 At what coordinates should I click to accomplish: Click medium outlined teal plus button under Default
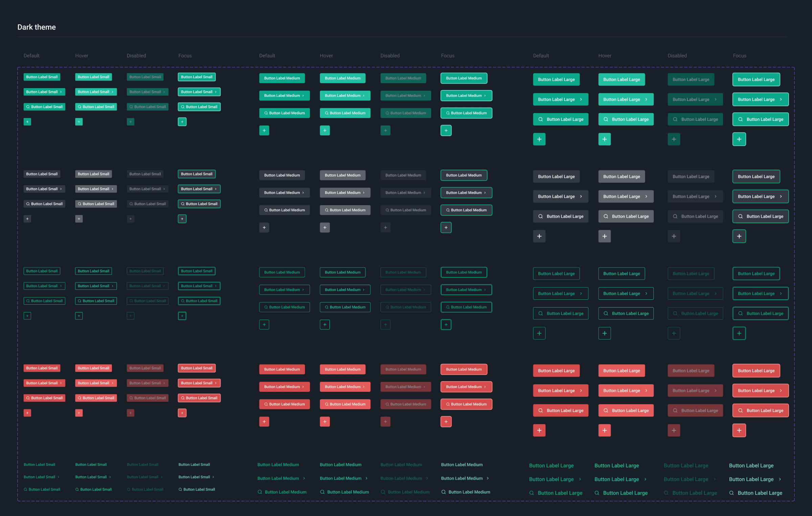[x=264, y=325]
